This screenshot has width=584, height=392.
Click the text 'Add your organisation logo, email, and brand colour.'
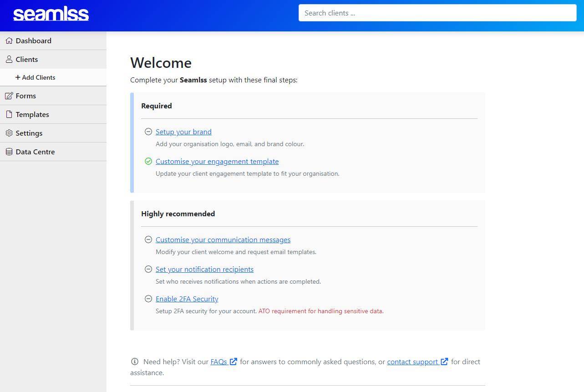click(x=230, y=144)
